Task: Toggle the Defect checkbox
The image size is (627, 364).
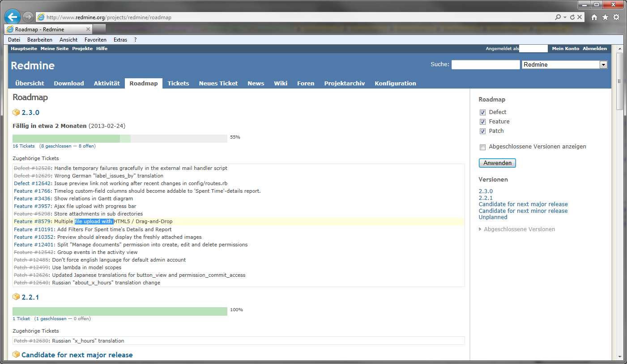Action: point(482,112)
